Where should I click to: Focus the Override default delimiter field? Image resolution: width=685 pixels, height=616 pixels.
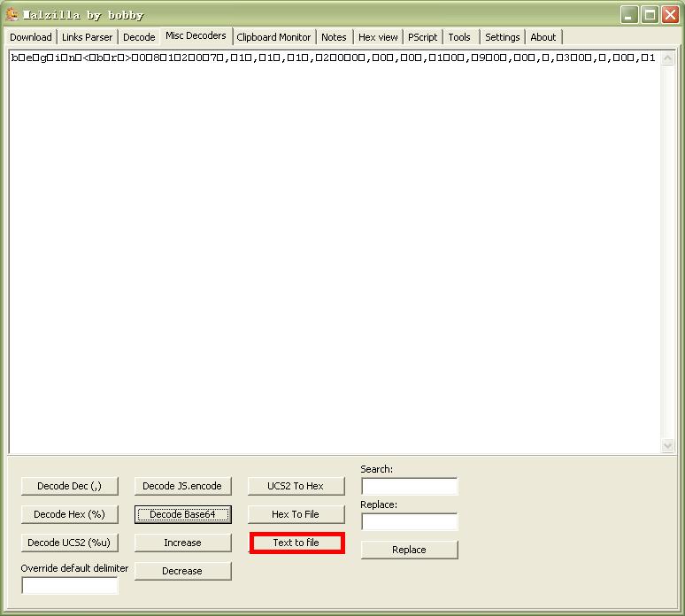click(70, 585)
